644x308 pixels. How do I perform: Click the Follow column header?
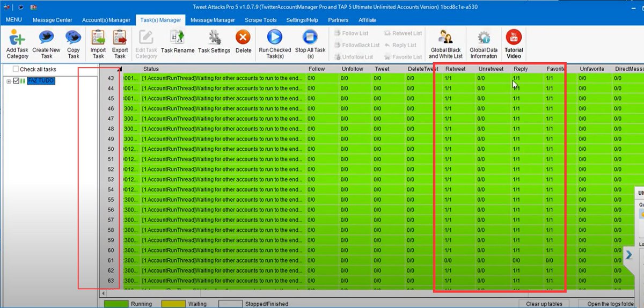323,69
